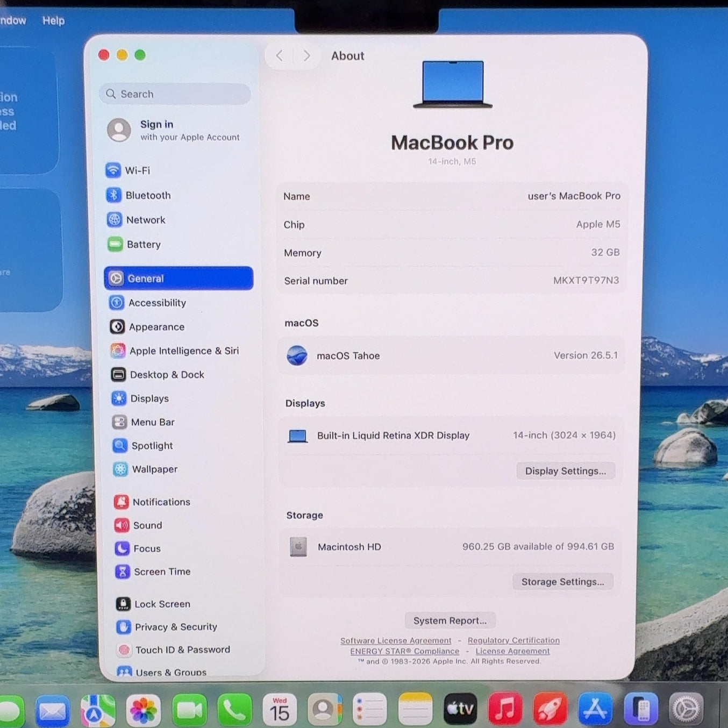Open Notifications settings
This screenshot has width=728, height=728.
click(x=152, y=502)
